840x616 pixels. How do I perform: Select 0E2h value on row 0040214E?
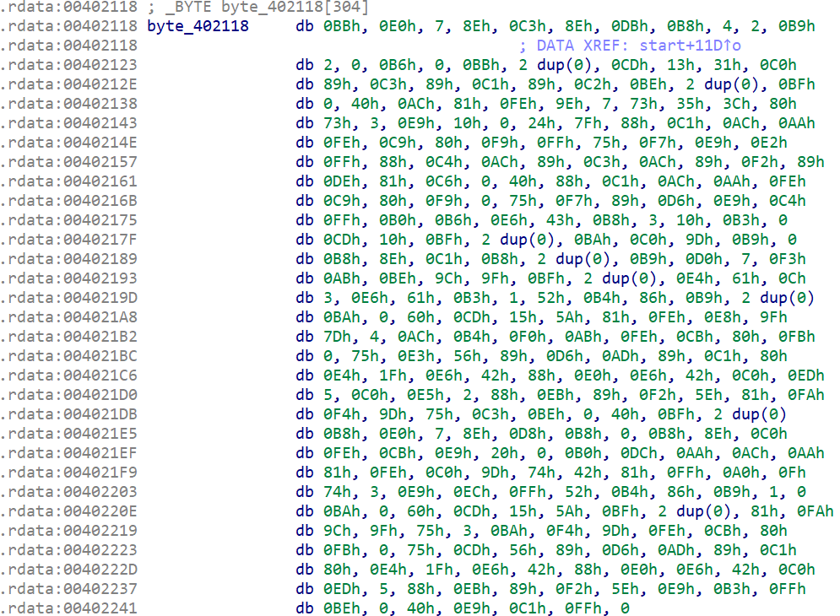point(769,143)
